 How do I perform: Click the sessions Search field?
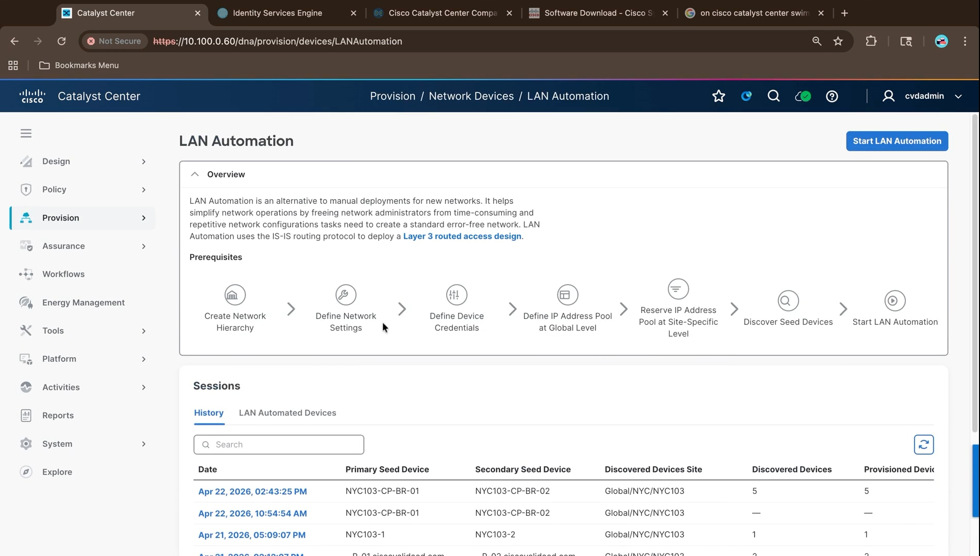tap(279, 445)
